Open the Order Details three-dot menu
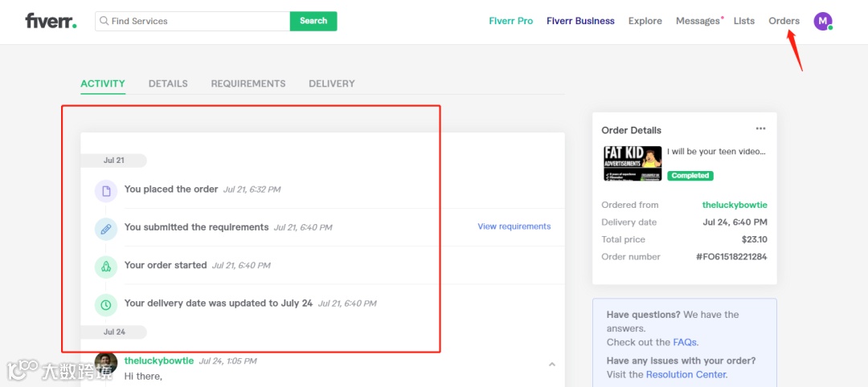This screenshot has width=868, height=387. coord(760,128)
